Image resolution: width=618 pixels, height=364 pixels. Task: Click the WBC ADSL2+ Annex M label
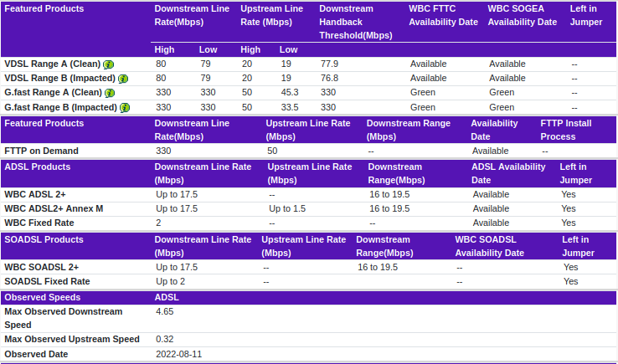(x=54, y=208)
